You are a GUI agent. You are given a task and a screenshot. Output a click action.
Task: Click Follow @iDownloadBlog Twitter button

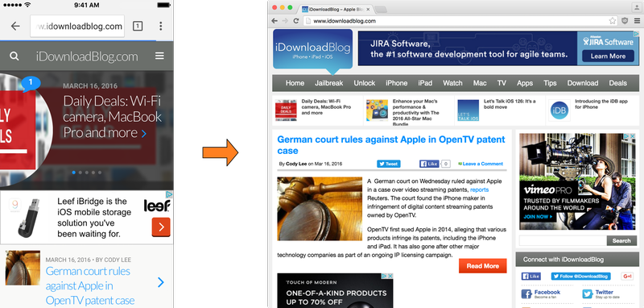tap(580, 277)
